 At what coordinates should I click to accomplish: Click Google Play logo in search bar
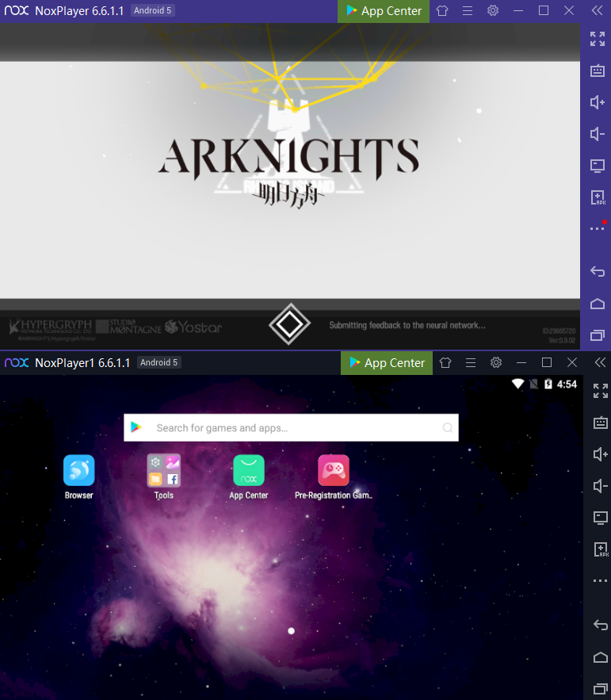tap(136, 427)
